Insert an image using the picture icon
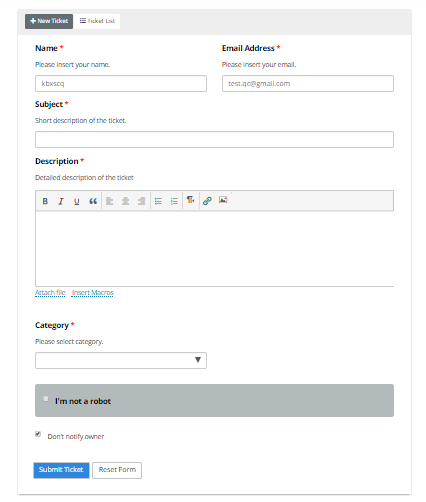This screenshot has height=502, width=426. (223, 200)
